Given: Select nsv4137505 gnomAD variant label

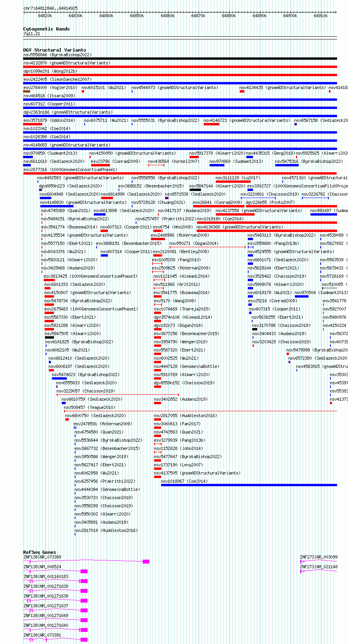Looking at the screenshot, I should click(x=197, y=473).
